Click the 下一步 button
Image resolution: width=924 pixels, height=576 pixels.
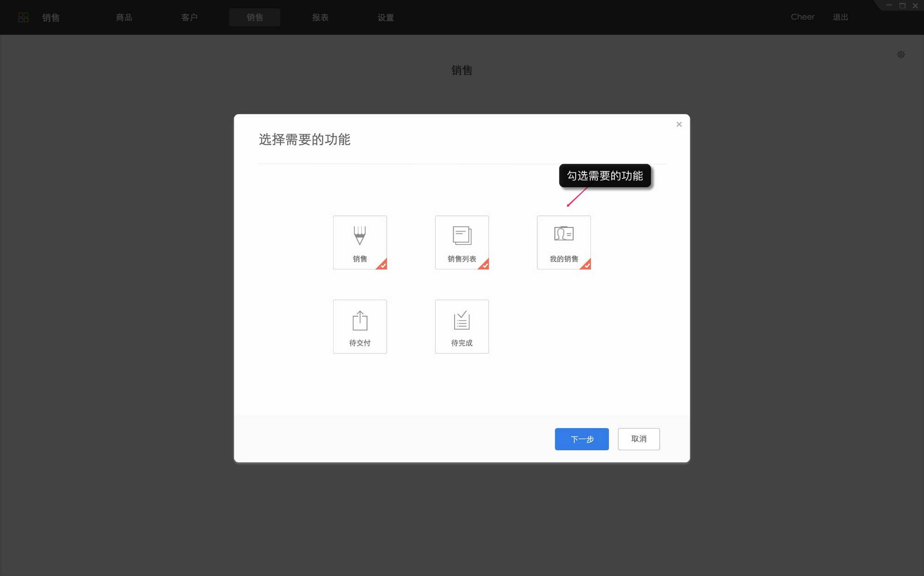point(582,439)
